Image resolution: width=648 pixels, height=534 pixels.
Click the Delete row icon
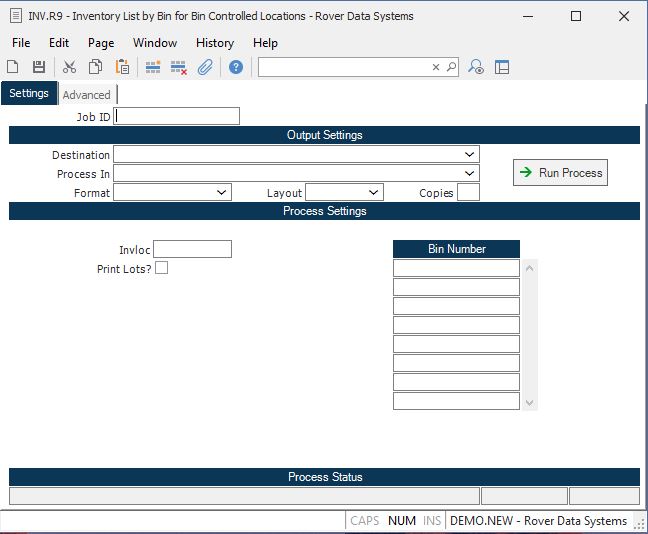point(179,67)
